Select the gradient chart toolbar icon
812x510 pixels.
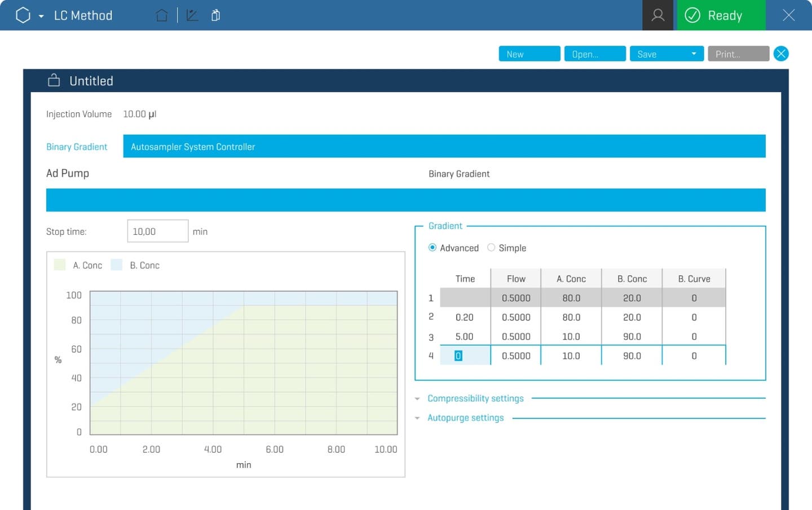pos(192,15)
